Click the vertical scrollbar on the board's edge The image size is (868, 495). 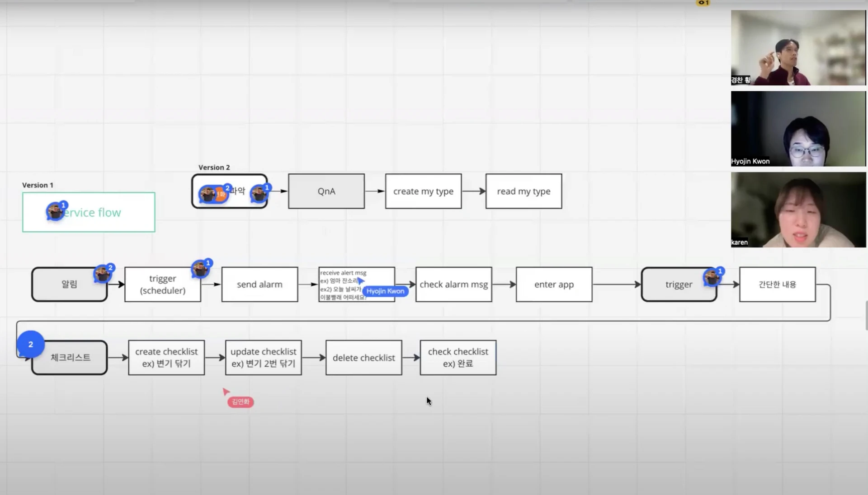(866, 315)
